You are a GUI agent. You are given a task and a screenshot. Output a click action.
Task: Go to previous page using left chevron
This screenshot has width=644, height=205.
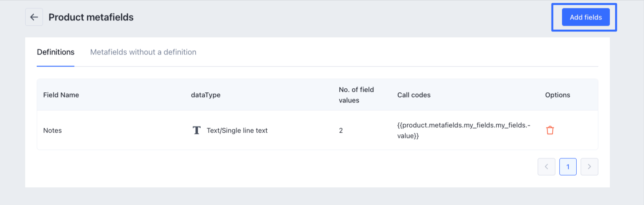point(546,167)
